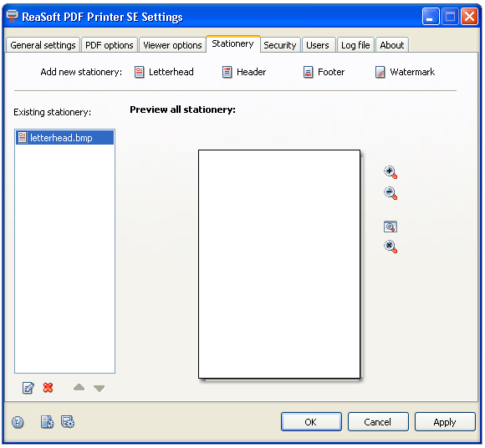Viewport: 485px width, 448px height.
Task: Click the blank page preview area
Action: (x=279, y=264)
